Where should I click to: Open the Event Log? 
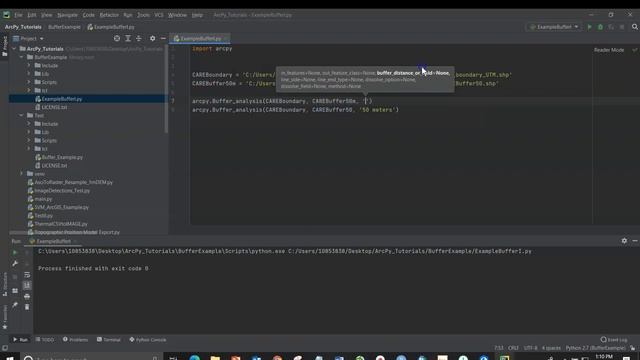click(x=614, y=340)
